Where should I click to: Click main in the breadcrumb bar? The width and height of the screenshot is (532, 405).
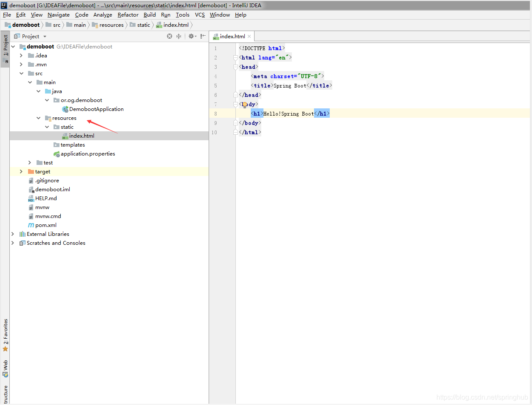click(80, 25)
